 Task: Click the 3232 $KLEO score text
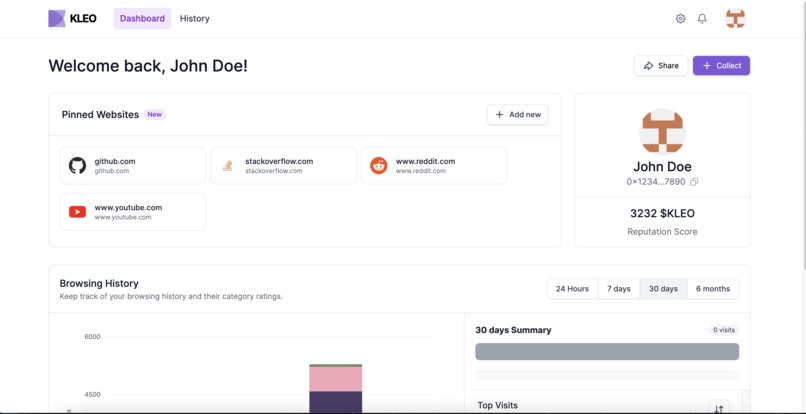pyautogui.click(x=662, y=213)
